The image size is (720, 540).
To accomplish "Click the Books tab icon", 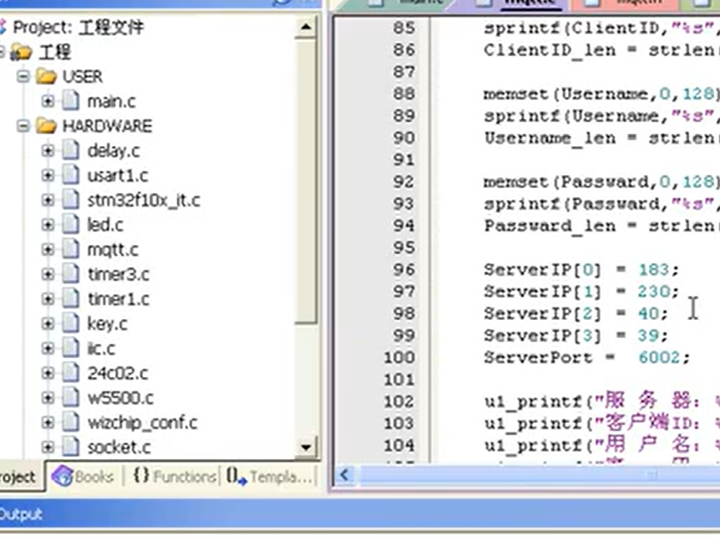I will [x=63, y=477].
